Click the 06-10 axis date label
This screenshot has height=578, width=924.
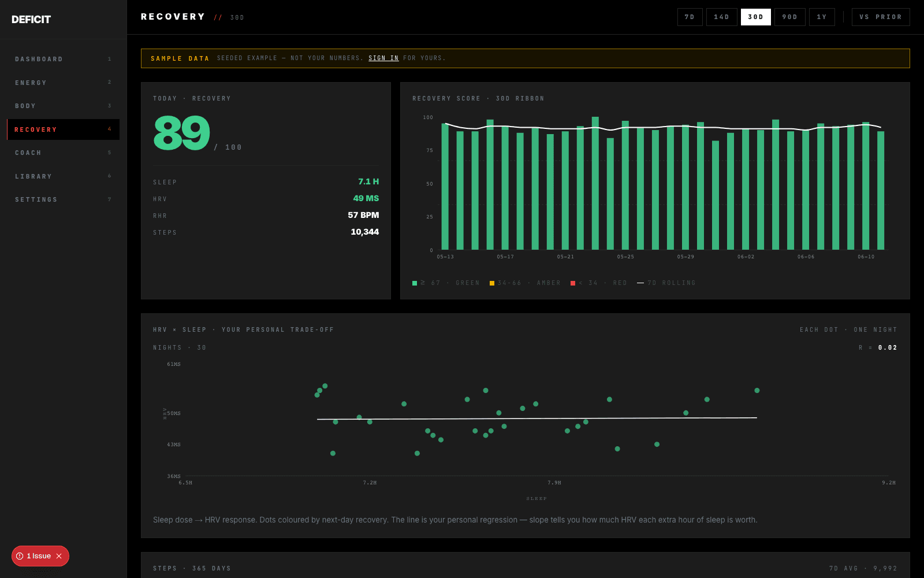866,257
